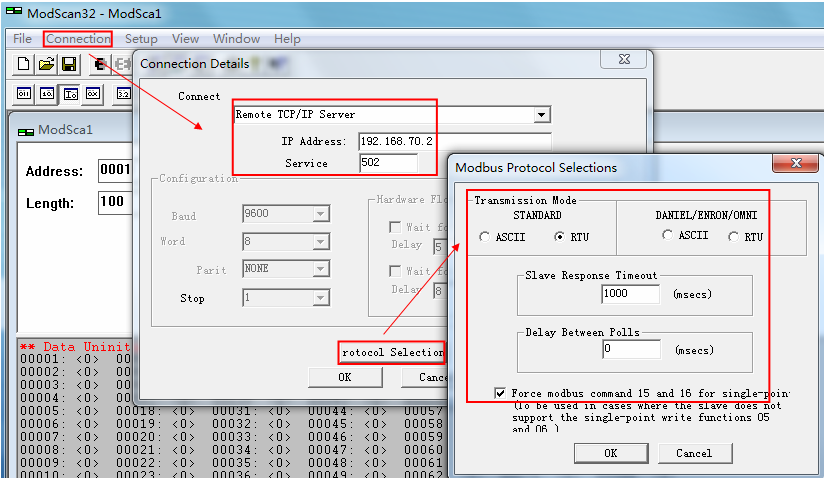
Task: Select the floating point '3.2' format icon
Action: tap(123, 94)
